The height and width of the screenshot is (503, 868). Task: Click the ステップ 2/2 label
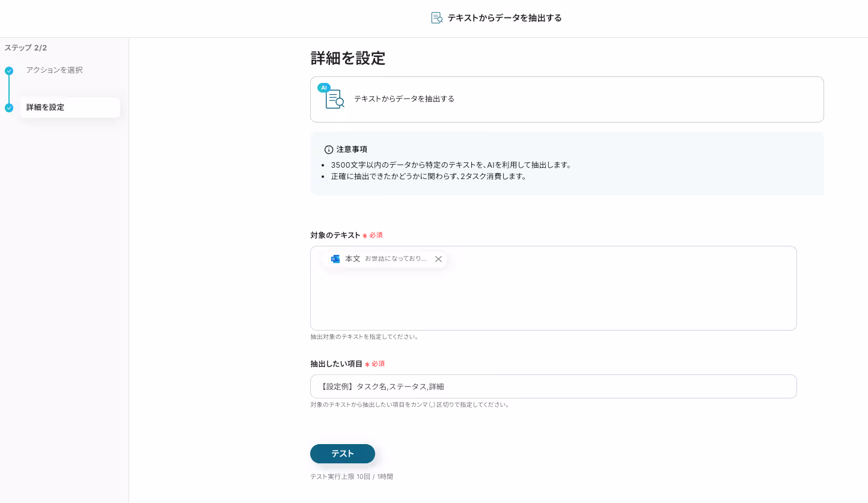[x=26, y=47]
